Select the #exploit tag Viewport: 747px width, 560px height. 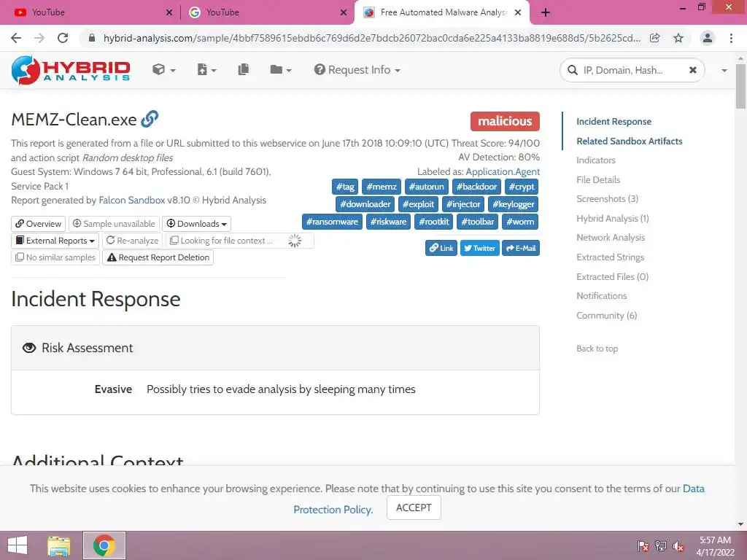click(x=418, y=204)
